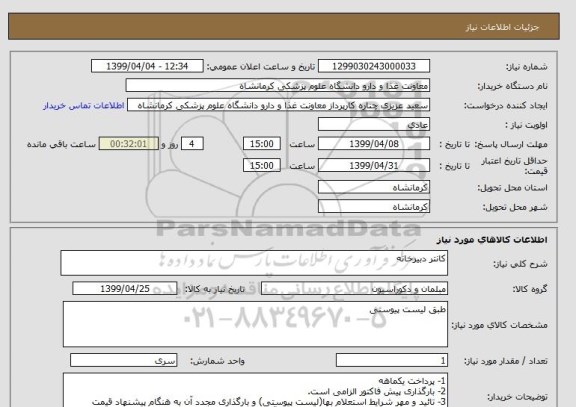Click the label شماره نیاز
Viewport: 576px width, 407px height.
[x=527, y=67]
